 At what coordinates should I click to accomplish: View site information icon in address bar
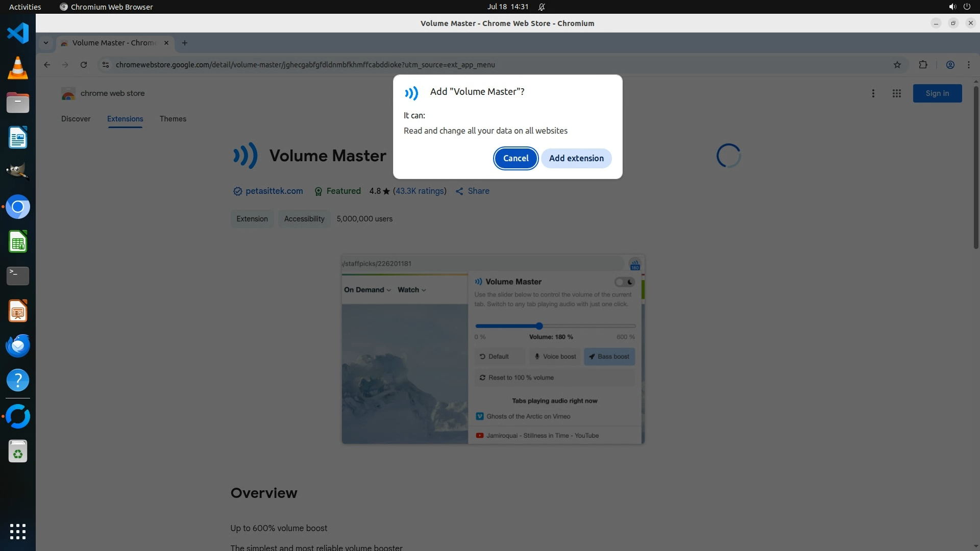pos(105,65)
